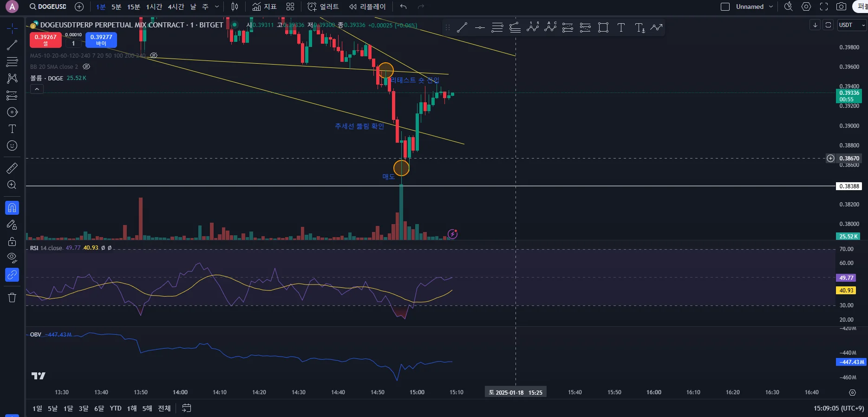Image resolution: width=868 pixels, height=417 pixels.
Task: Switch to the 날 daily timeframe
Action: coord(193,7)
